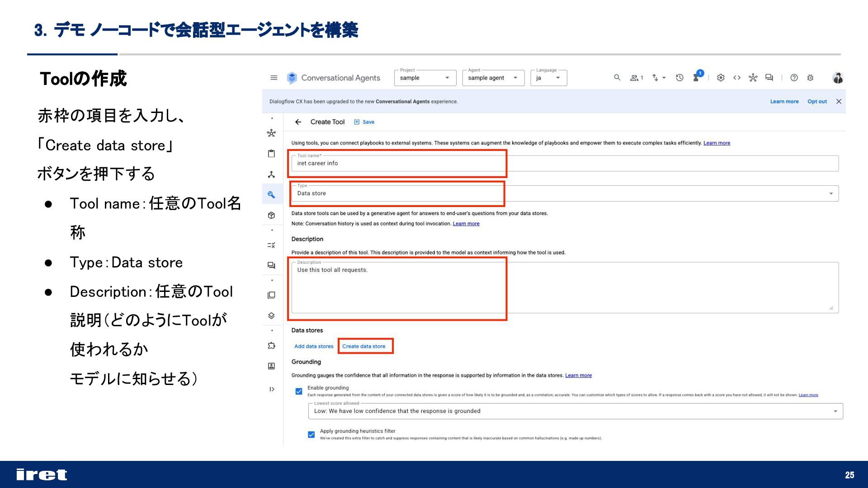Open the integrations hub icon in toolbar
Image resolution: width=868 pixels, height=488 pixels.
[753, 78]
